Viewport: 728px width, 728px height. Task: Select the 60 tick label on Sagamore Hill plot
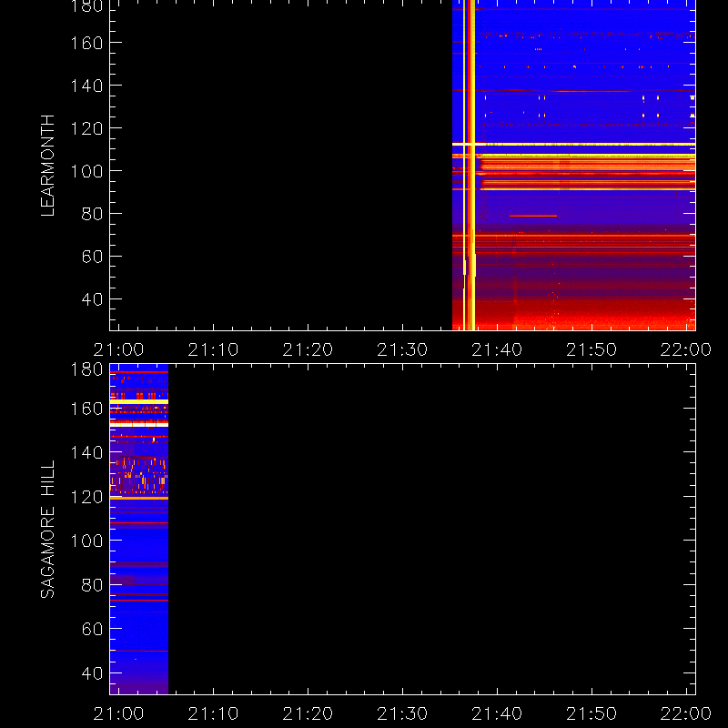coord(92,629)
